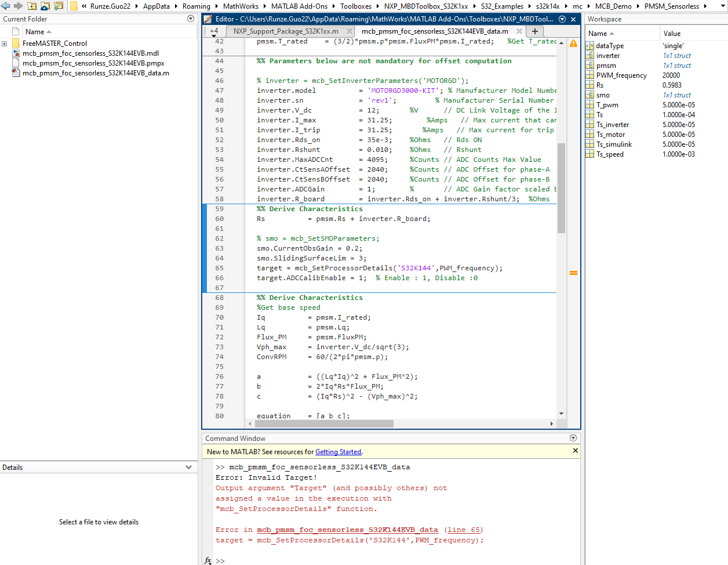Sort workspace by Name column header
This screenshot has height=565, width=728.
600,34
